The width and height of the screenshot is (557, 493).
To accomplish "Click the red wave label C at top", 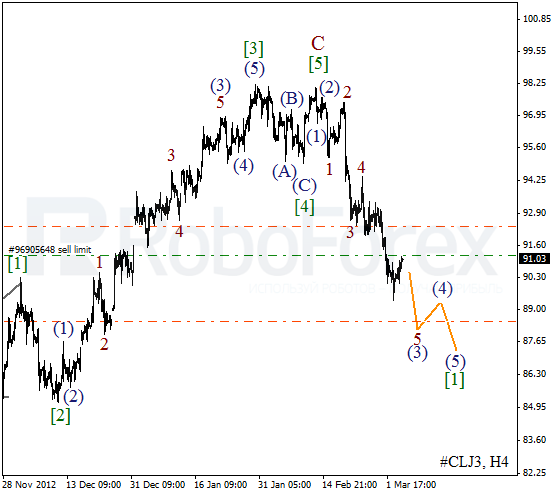I will 318,43.
